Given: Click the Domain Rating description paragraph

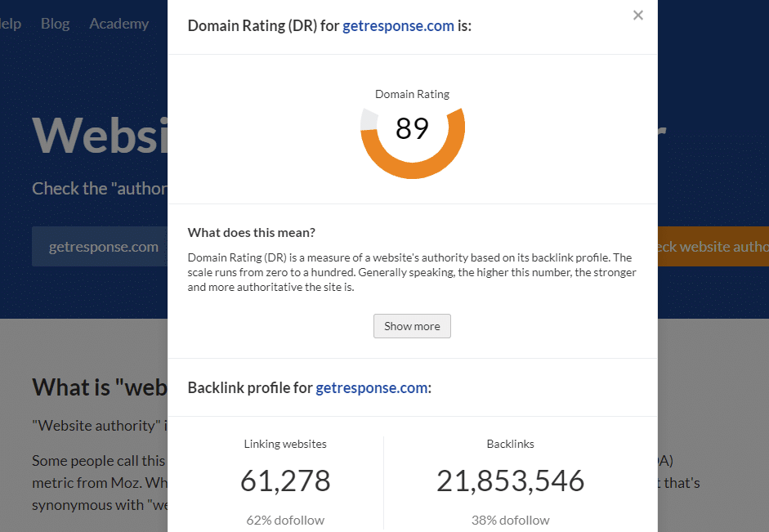Looking at the screenshot, I should tap(412, 272).
